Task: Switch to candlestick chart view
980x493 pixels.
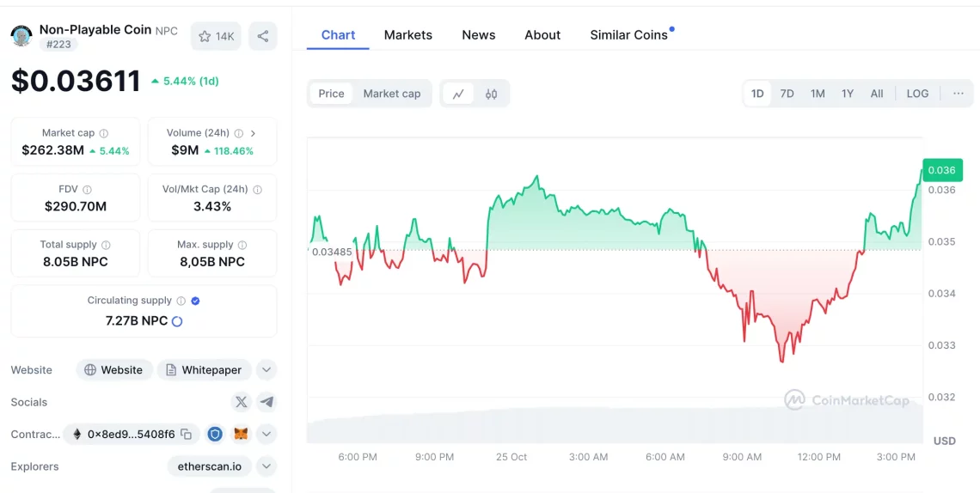Action: (x=491, y=94)
